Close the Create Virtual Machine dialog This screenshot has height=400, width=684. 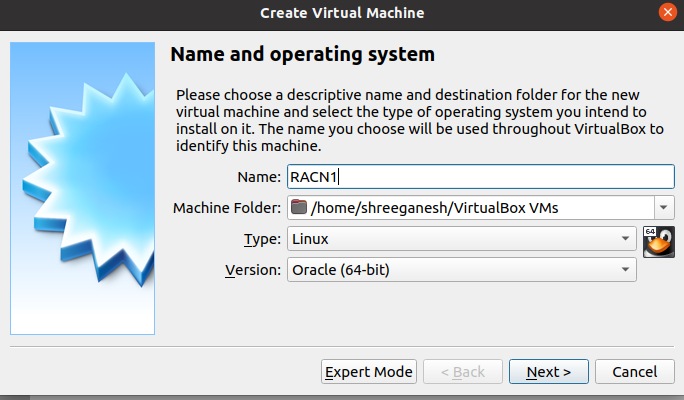pos(668,12)
